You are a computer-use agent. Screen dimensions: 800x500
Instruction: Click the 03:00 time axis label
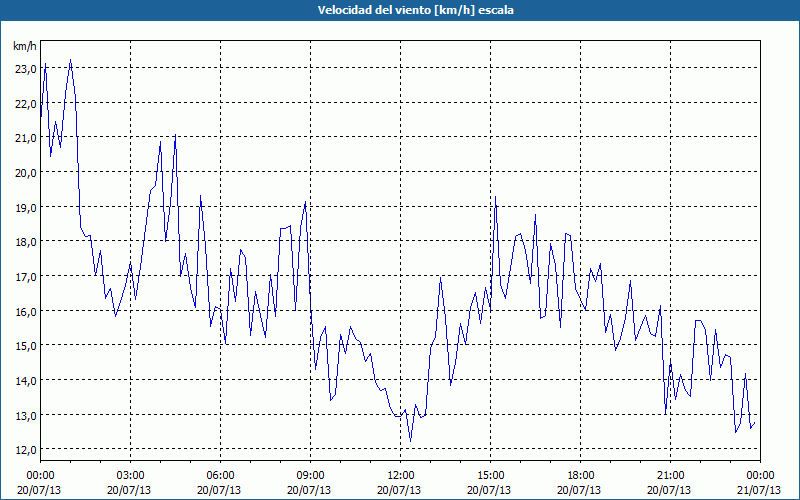tap(130, 476)
